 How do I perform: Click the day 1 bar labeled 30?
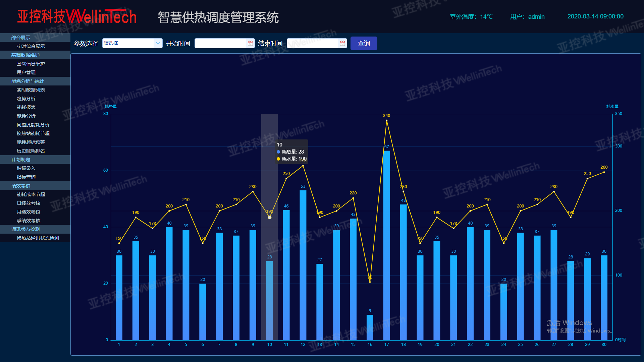[119, 298]
